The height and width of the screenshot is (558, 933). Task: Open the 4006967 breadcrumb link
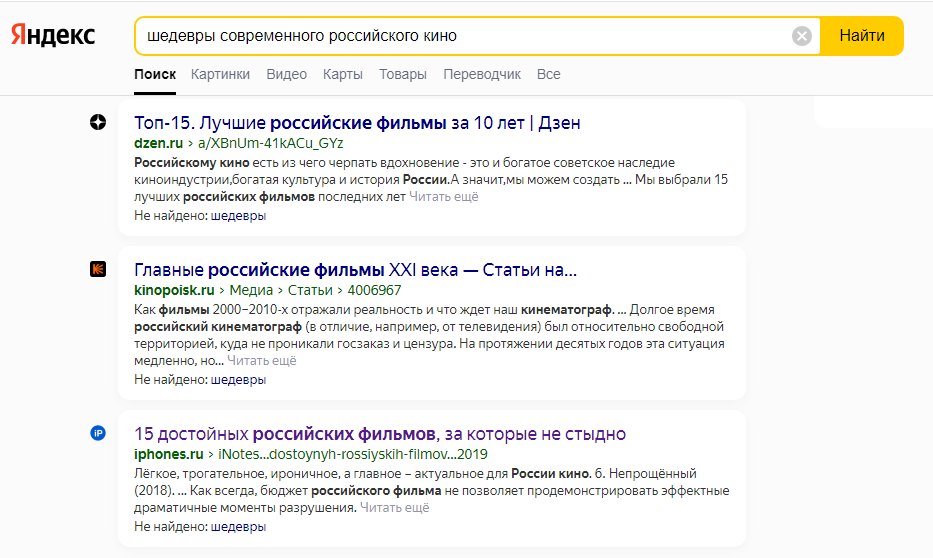click(374, 290)
